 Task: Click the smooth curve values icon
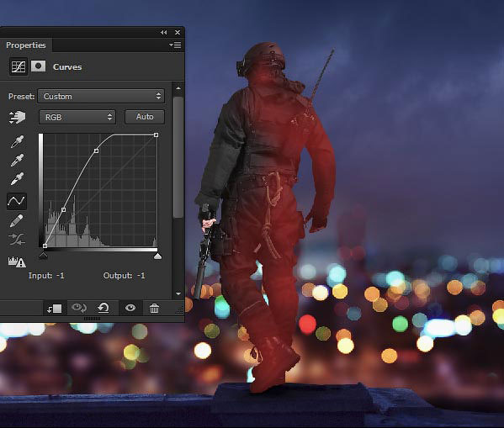pyautogui.click(x=17, y=240)
